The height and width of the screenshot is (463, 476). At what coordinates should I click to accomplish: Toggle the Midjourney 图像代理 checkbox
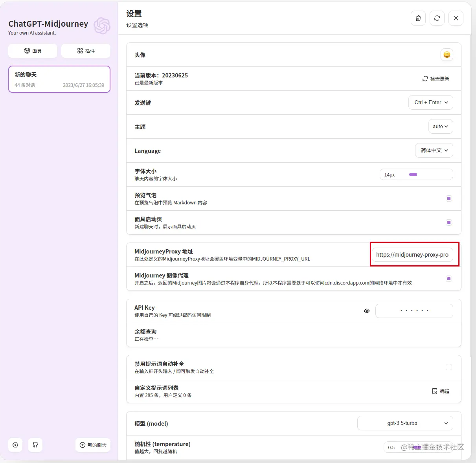coord(449,279)
